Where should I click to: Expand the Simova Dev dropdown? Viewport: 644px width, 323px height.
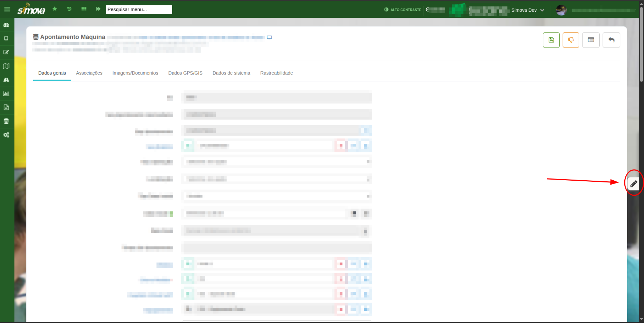(527, 10)
